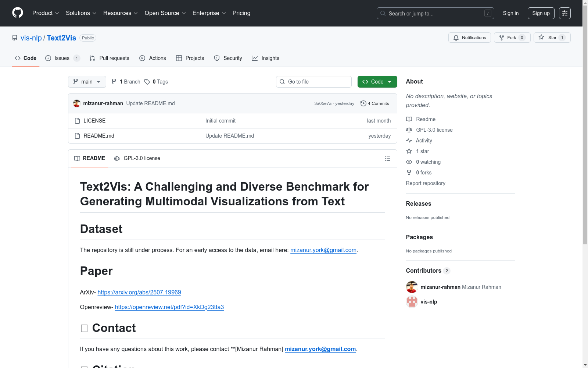
Task: Open the Readme link in About
Action: (421, 119)
